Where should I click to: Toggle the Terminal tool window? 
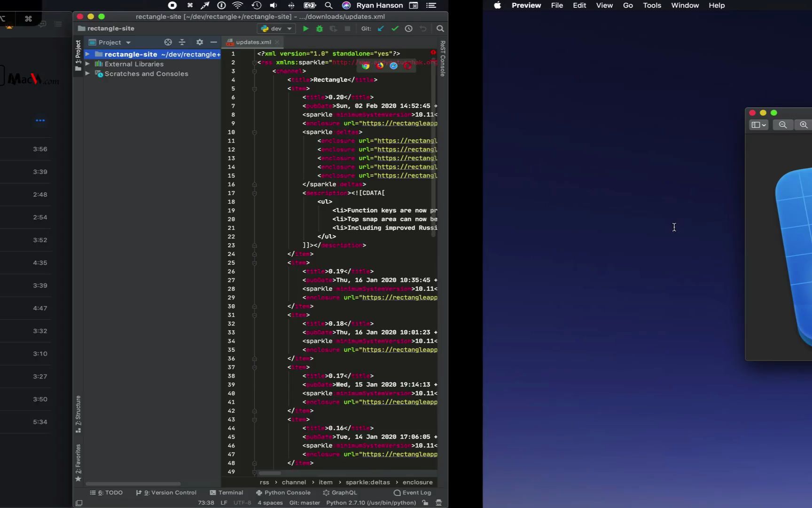pos(226,492)
